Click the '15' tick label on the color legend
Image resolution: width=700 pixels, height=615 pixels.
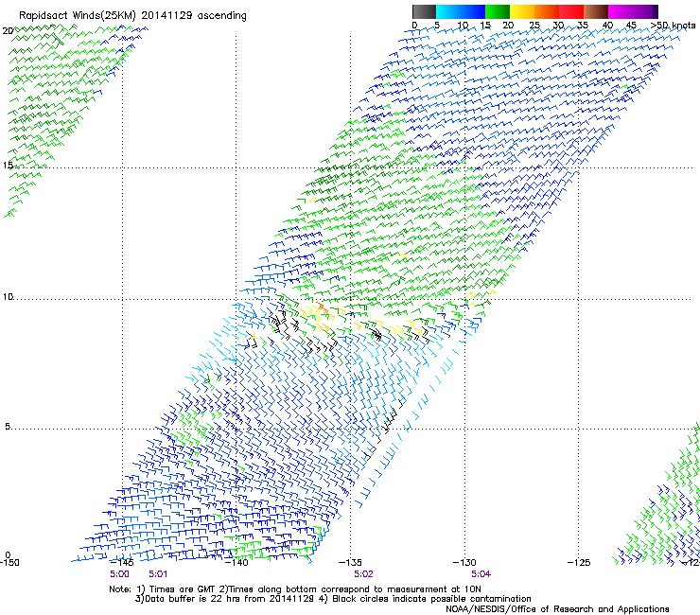pyautogui.click(x=485, y=25)
